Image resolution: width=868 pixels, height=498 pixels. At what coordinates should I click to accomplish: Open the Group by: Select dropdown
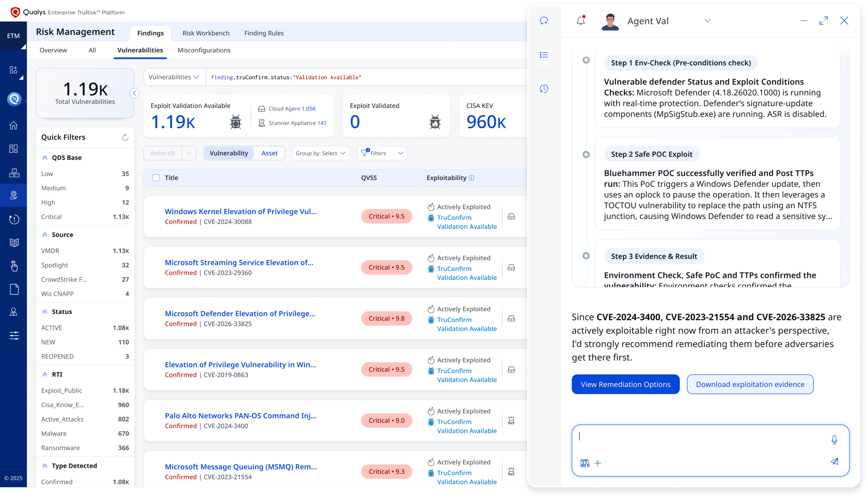click(x=321, y=153)
